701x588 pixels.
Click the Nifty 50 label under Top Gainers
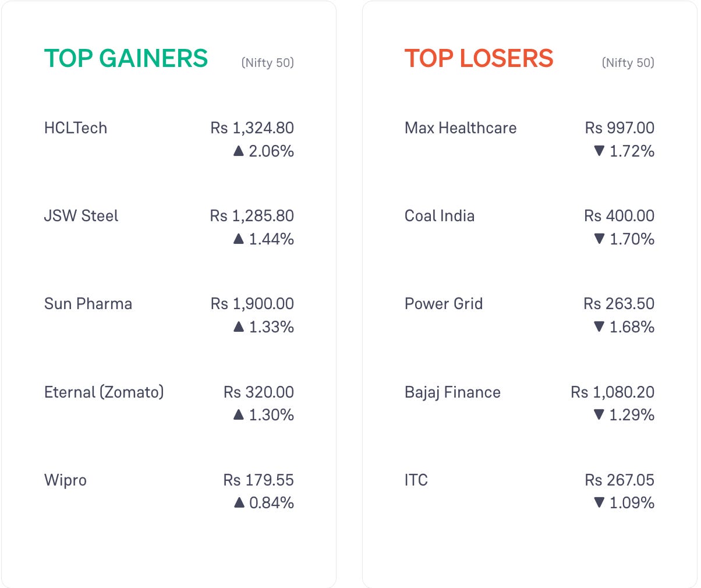tap(268, 63)
